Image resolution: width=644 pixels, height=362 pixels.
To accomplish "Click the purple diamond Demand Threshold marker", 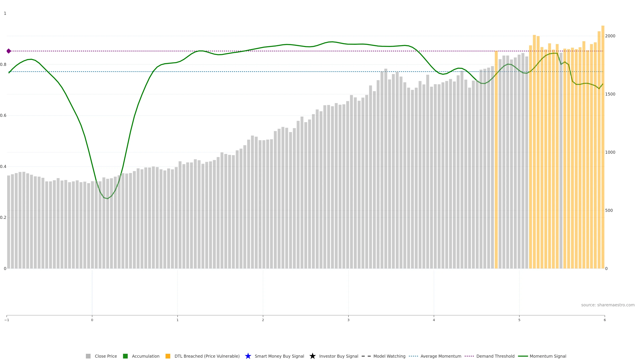I will coord(9,51).
